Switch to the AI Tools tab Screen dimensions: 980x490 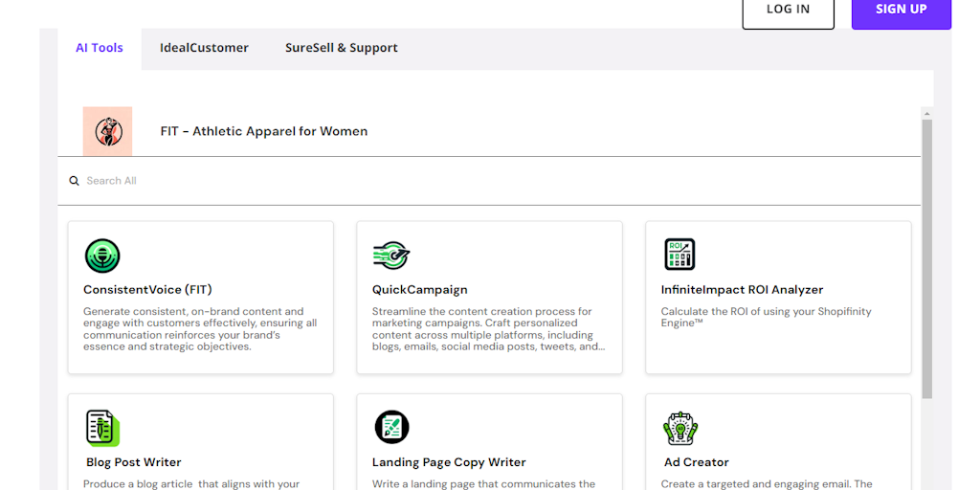(100, 48)
